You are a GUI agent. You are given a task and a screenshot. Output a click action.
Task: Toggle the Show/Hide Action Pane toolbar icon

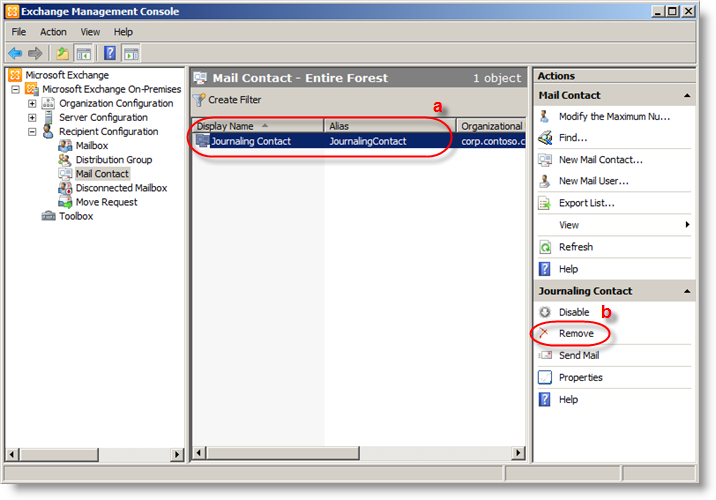tap(131, 53)
